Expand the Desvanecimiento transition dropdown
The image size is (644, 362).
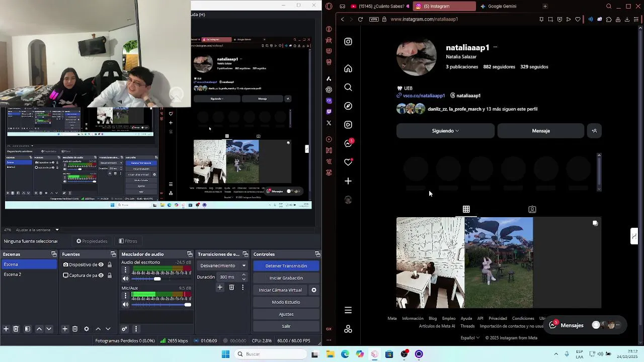pyautogui.click(x=223, y=265)
